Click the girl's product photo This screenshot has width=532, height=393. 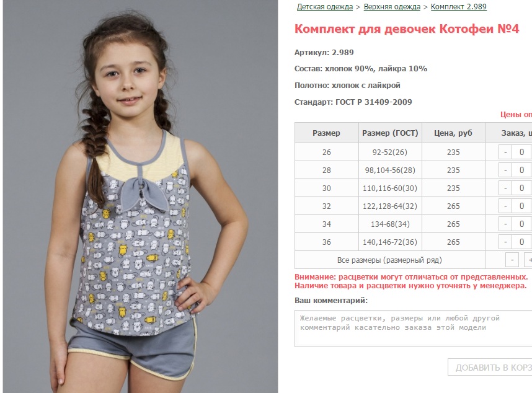click(x=141, y=196)
